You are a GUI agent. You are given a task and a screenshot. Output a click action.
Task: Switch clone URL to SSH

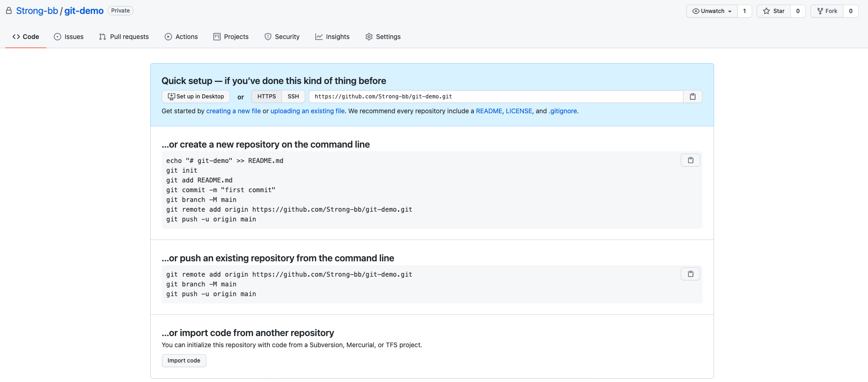pos(293,97)
